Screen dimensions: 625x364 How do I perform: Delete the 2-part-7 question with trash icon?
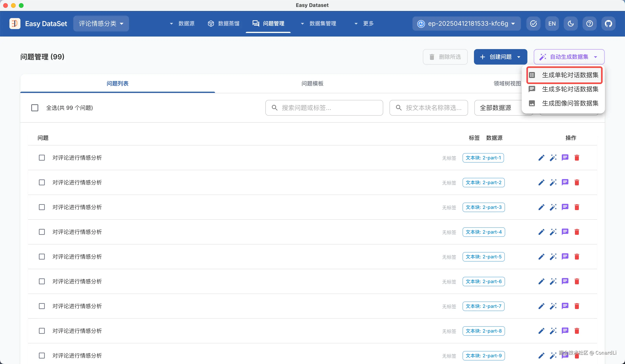pyautogui.click(x=577, y=306)
